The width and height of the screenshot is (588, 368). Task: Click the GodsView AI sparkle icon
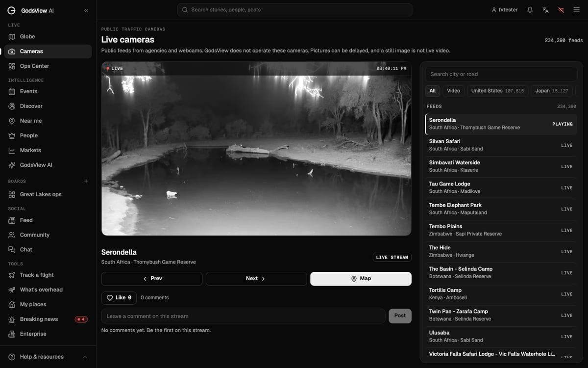[12, 165]
